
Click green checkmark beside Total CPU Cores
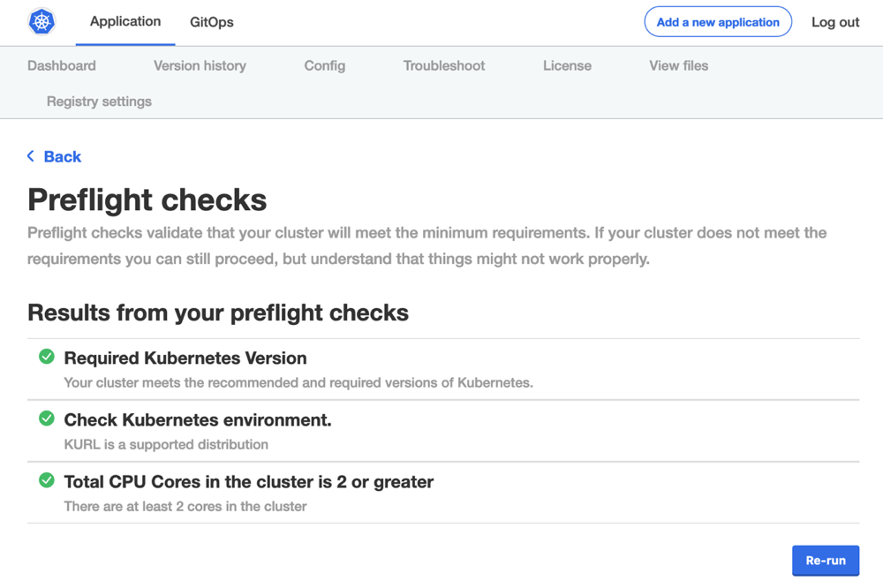47,480
